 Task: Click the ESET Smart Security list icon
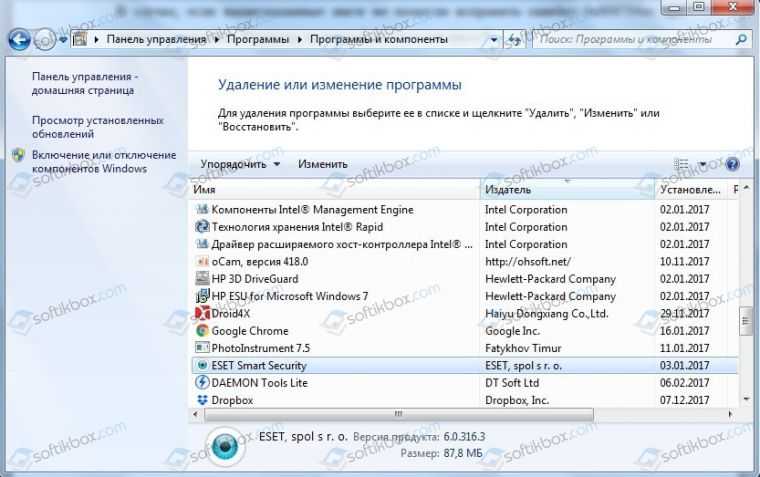(x=202, y=365)
